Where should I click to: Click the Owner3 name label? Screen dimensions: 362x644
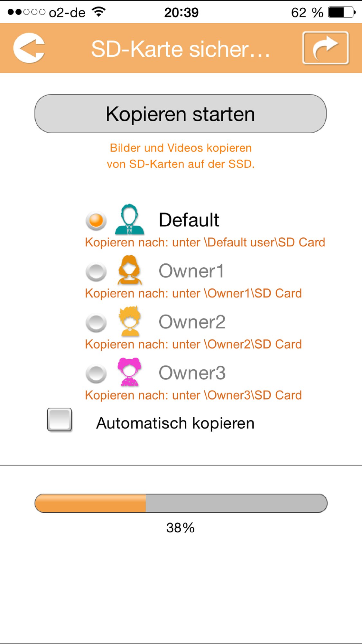[192, 373]
